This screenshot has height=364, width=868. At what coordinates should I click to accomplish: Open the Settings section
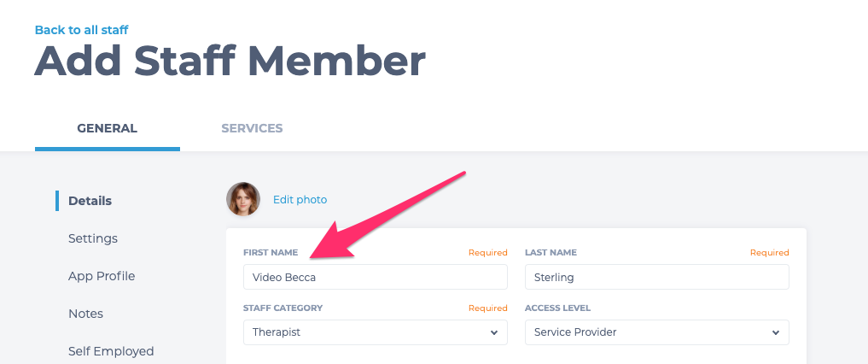point(93,238)
